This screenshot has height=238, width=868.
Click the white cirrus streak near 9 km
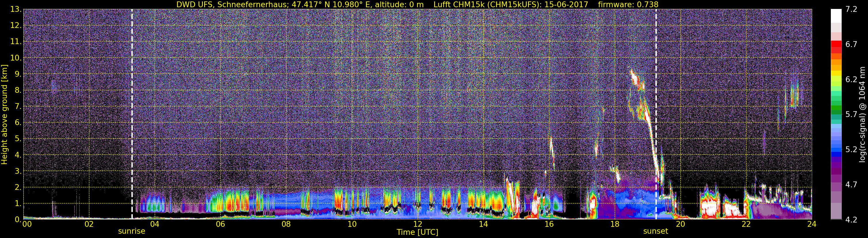tap(635, 78)
